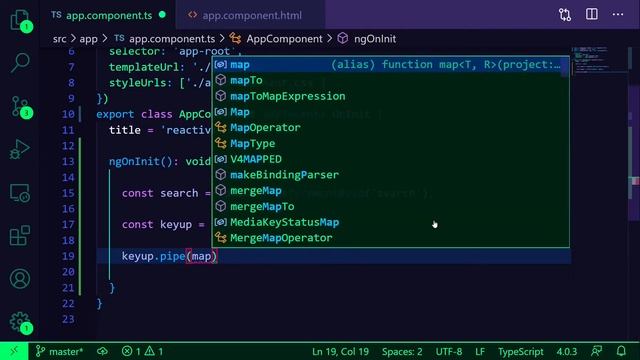Image resolution: width=640 pixels, height=360 pixels.
Task: Open the ngOnInit breadcrumb dropdown
Action: click(367, 39)
